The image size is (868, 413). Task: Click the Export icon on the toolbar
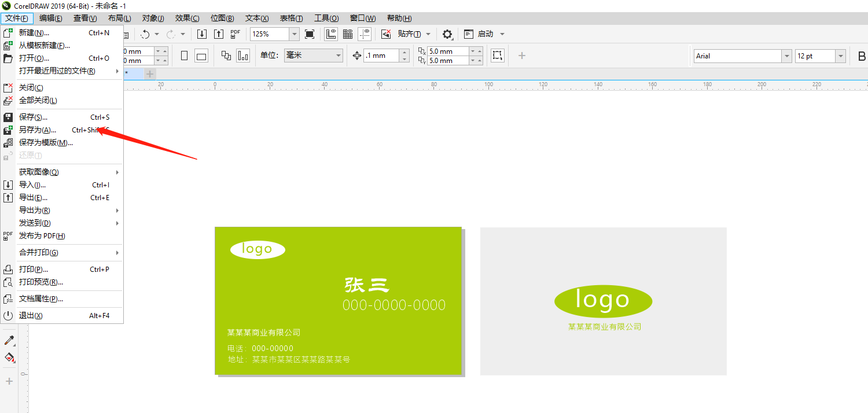pyautogui.click(x=219, y=34)
